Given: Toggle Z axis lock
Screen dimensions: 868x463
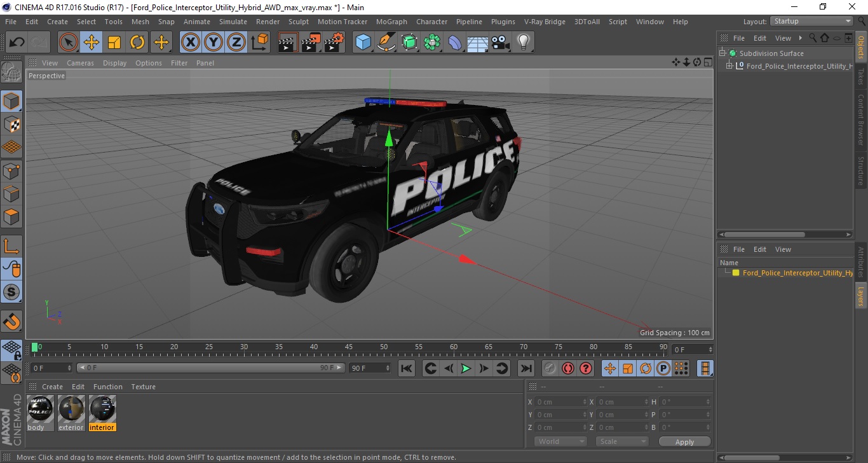Looking at the screenshot, I should (236, 43).
